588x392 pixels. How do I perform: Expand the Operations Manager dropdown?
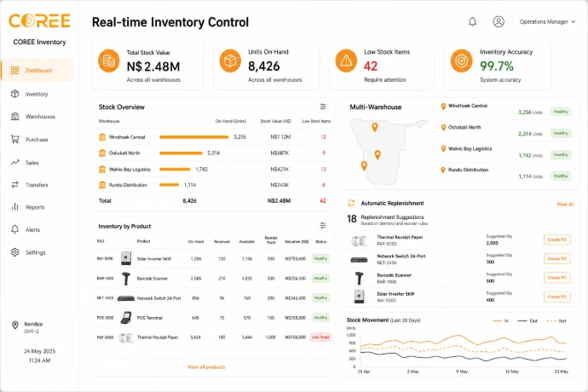pos(547,22)
